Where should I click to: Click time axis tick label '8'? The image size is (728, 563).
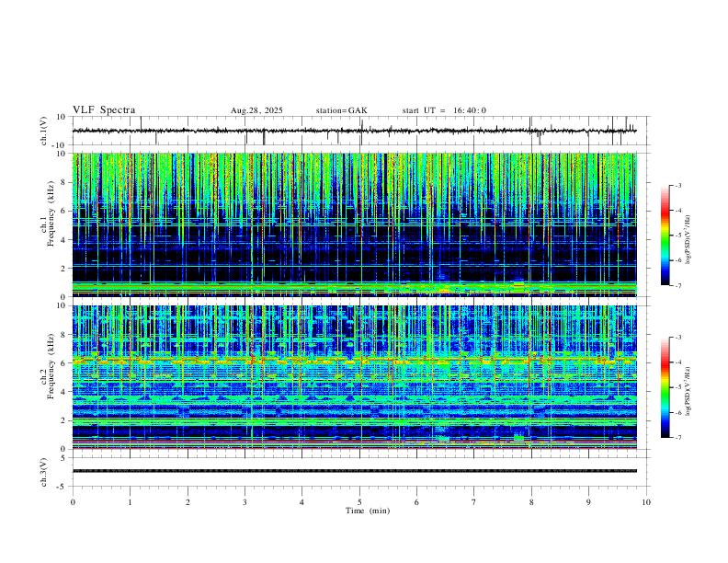coord(531,502)
